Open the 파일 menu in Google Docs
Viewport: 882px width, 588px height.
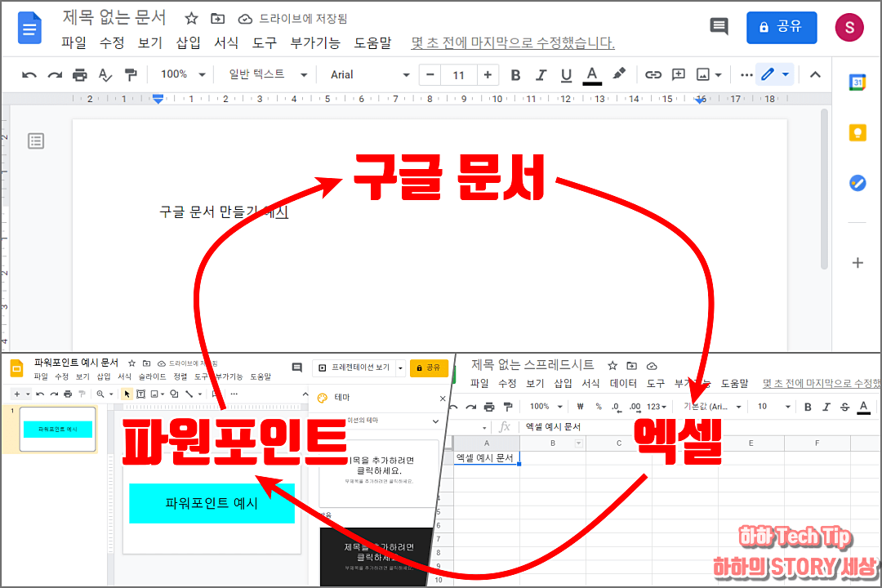(x=73, y=42)
